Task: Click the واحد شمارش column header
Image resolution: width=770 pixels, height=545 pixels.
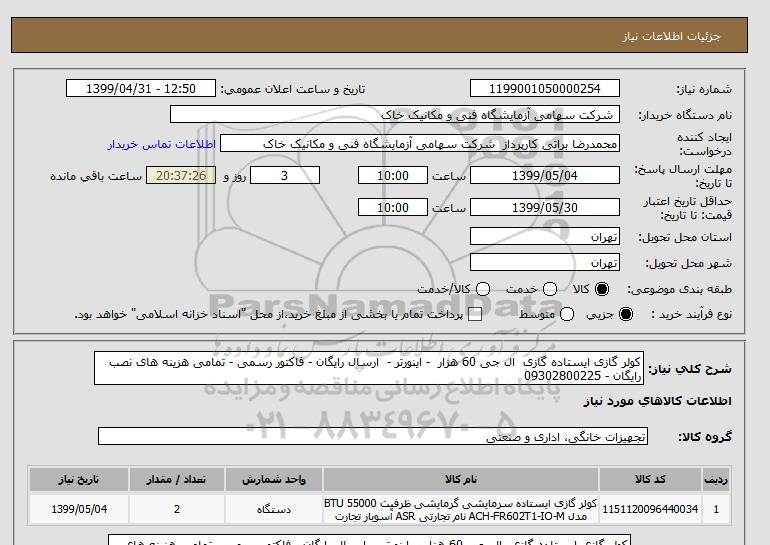Action: tap(274, 480)
